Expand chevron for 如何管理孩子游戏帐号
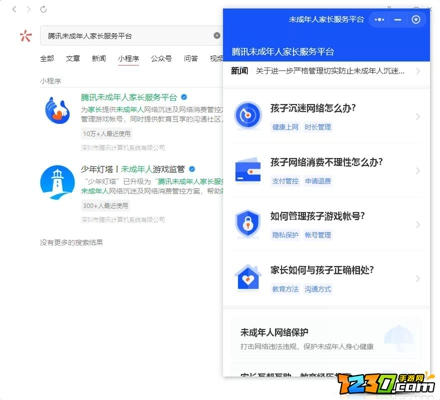The image size is (440, 400). pos(418,225)
